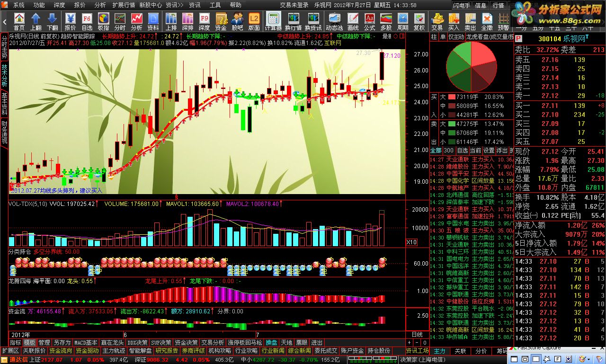Switch to 分时 intraday chart icon

point(120,22)
